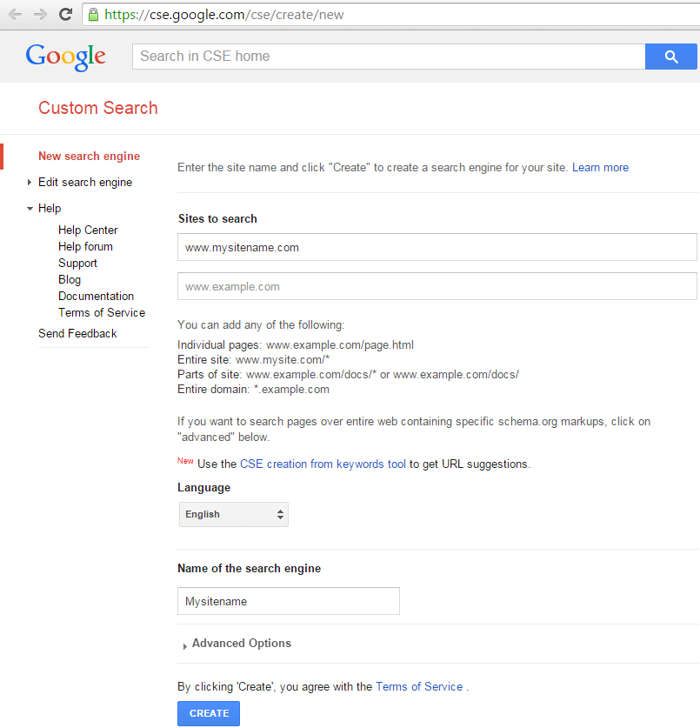This screenshot has width=700, height=728.
Task: Open Documentation link in sidebar
Action: (x=97, y=296)
